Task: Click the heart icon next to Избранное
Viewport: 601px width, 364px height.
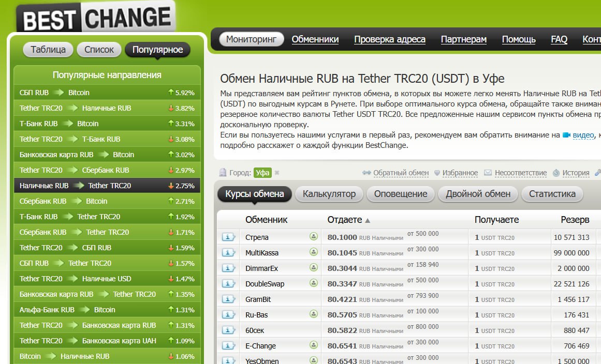Action: point(437,173)
